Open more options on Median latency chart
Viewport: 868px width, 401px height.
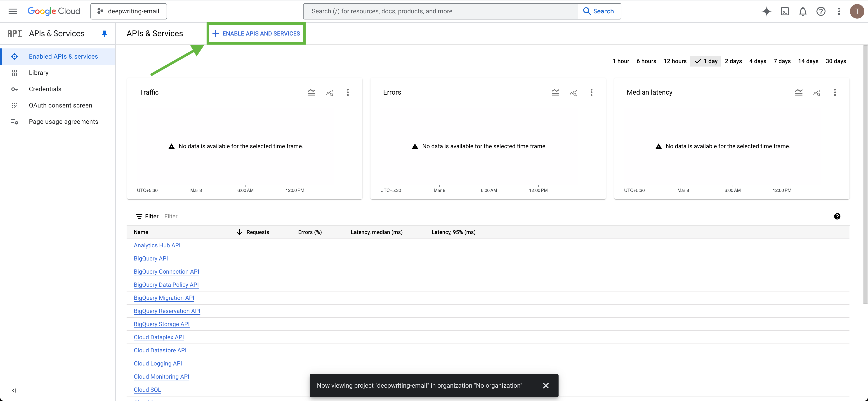tap(835, 92)
